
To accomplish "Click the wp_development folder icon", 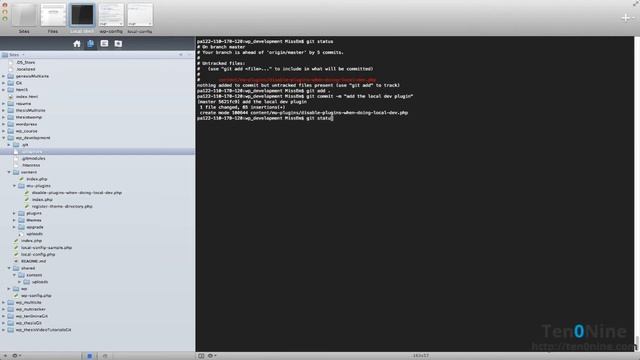I will point(11,138).
